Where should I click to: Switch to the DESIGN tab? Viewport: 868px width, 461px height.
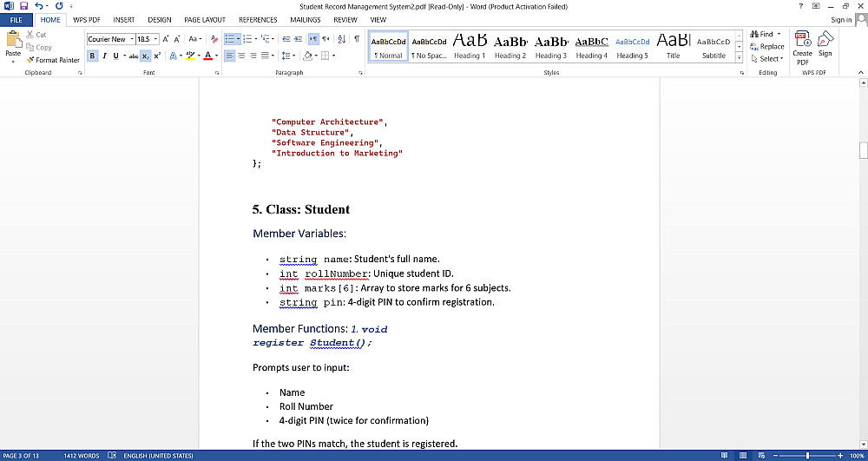160,20
